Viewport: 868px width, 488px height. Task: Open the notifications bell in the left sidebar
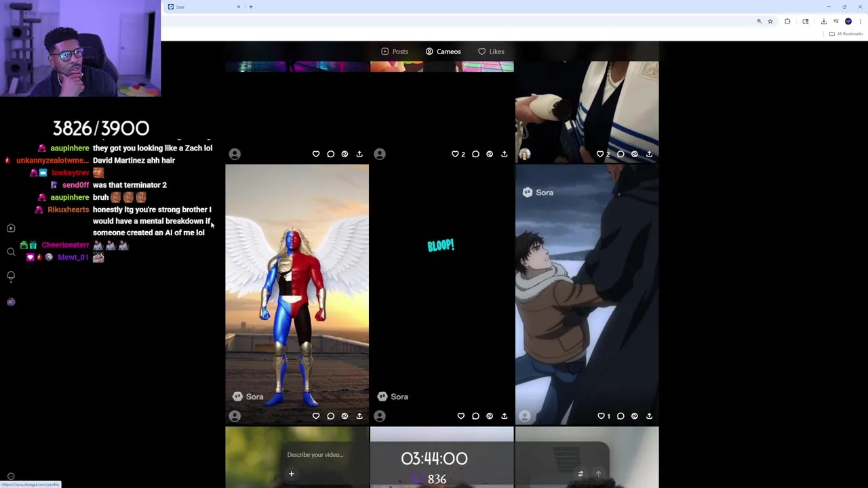11,276
